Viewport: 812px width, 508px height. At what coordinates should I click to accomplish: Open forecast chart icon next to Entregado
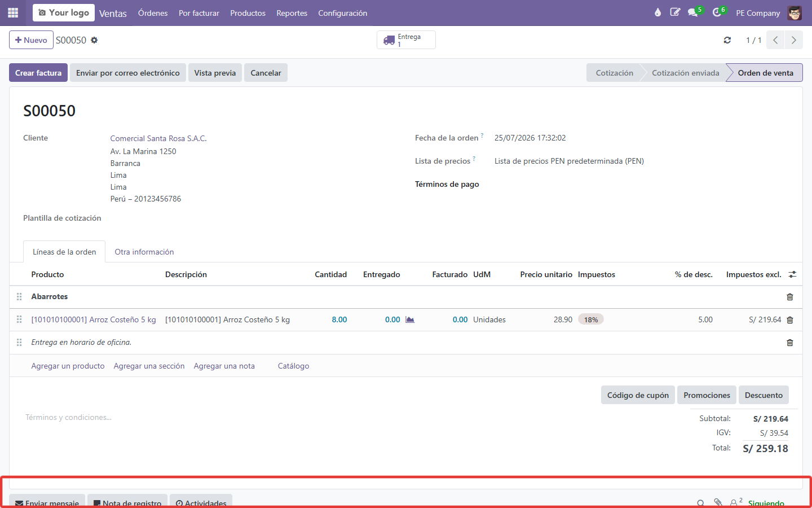point(410,319)
